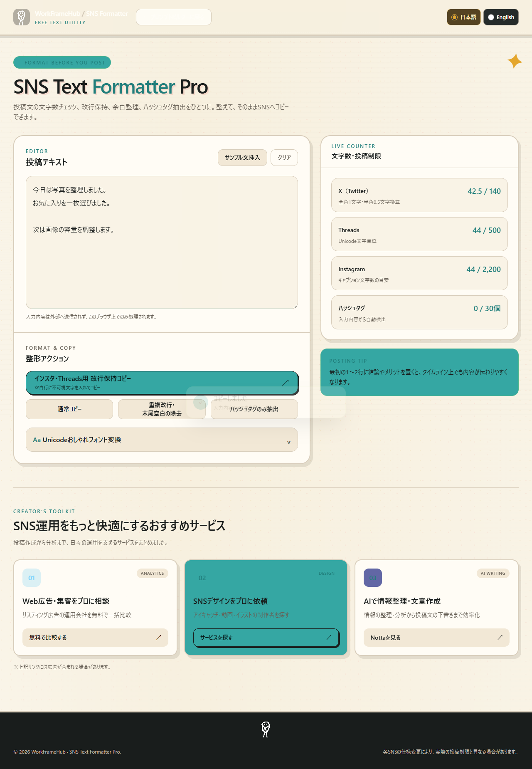The image size is (532, 769).
Task: Click 無料で比較する button
Action: pyautogui.click(x=95, y=638)
